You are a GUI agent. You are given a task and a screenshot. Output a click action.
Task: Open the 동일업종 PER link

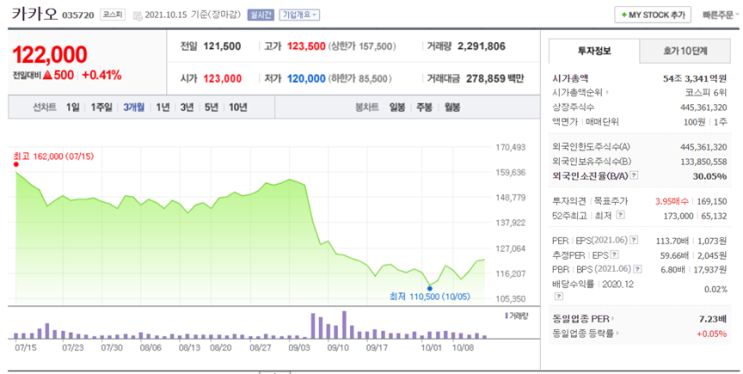coord(583,319)
